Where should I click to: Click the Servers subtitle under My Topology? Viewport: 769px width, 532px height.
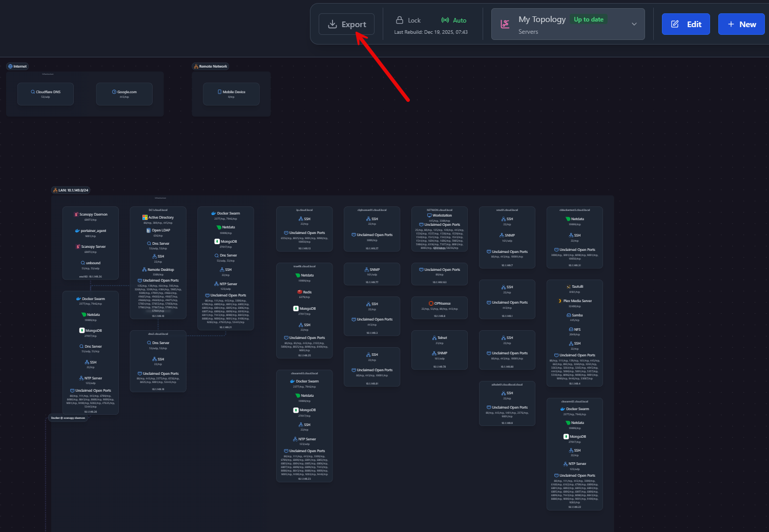pos(528,32)
